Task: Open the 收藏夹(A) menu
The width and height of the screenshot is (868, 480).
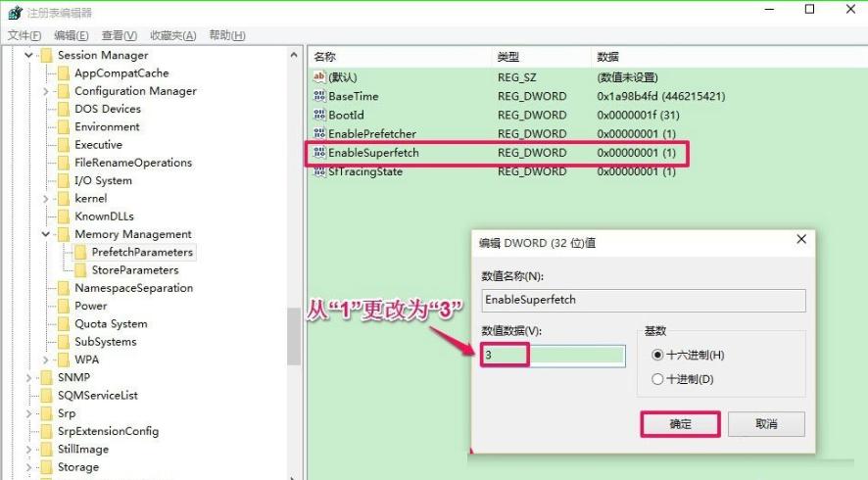Action: (x=172, y=35)
